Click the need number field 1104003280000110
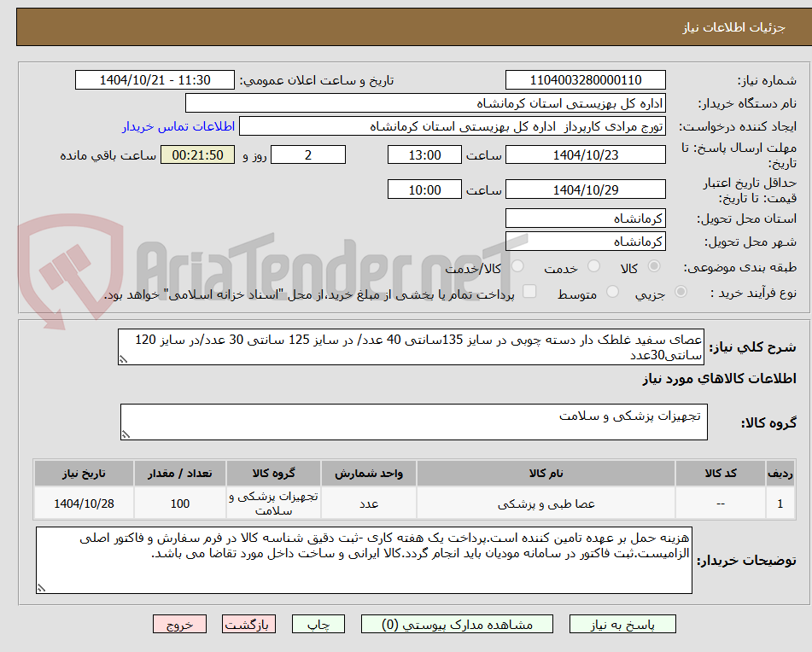 click(587, 79)
